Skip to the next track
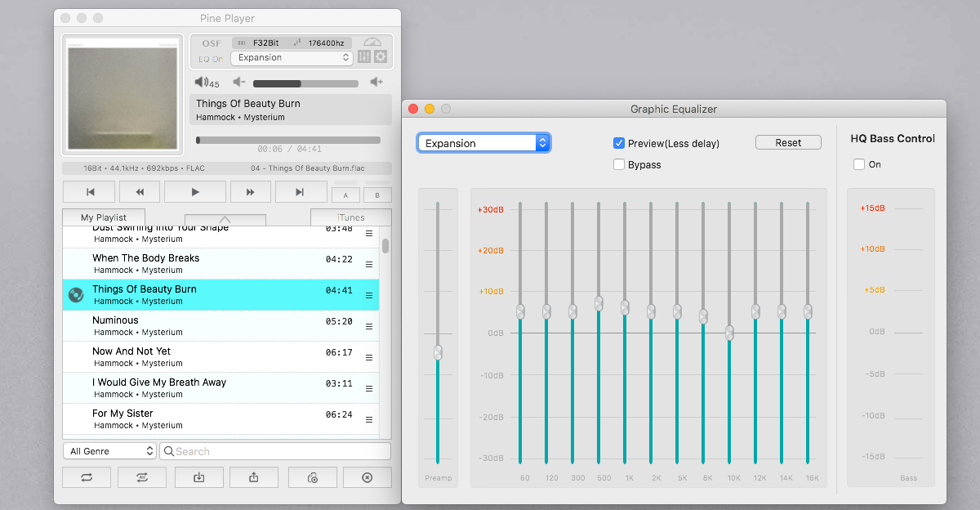The height and width of the screenshot is (510, 980). pos(301,192)
